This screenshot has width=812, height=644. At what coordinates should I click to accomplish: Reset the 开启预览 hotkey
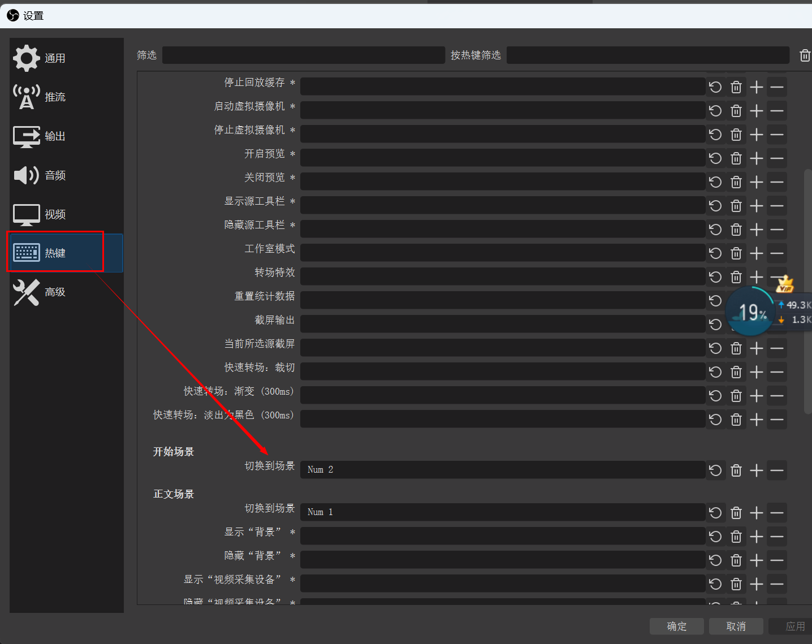(x=715, y=158)
